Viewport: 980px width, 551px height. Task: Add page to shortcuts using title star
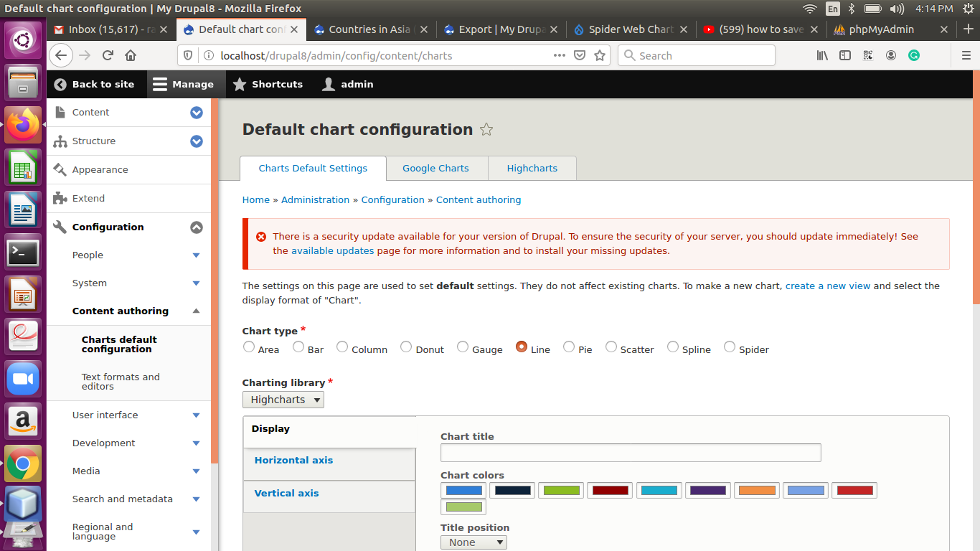486,130
